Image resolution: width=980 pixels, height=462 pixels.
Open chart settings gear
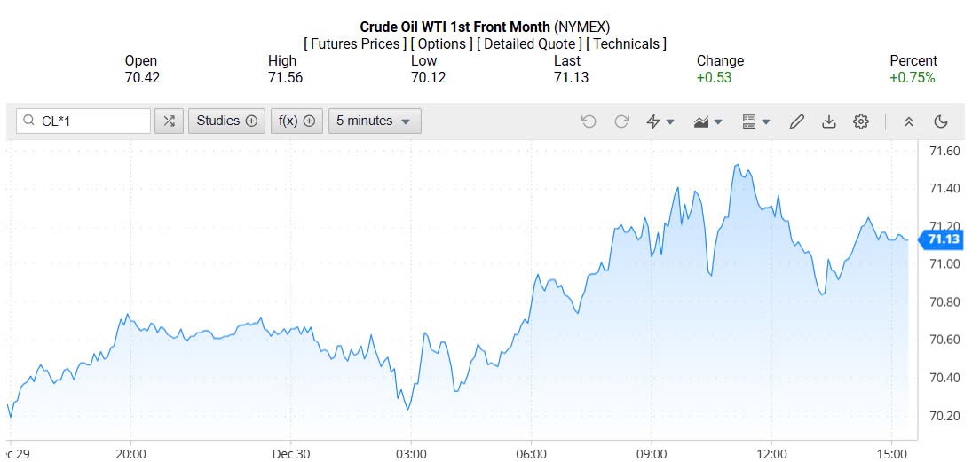click(860, 121)
